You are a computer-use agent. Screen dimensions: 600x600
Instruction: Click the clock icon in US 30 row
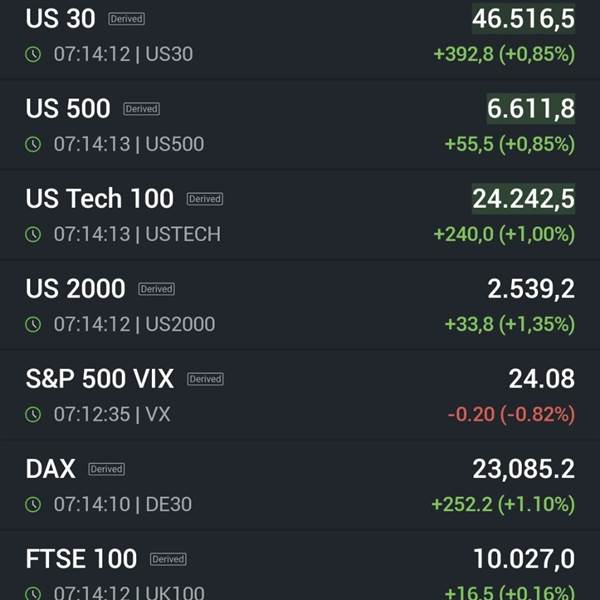(x=33, y=54)
